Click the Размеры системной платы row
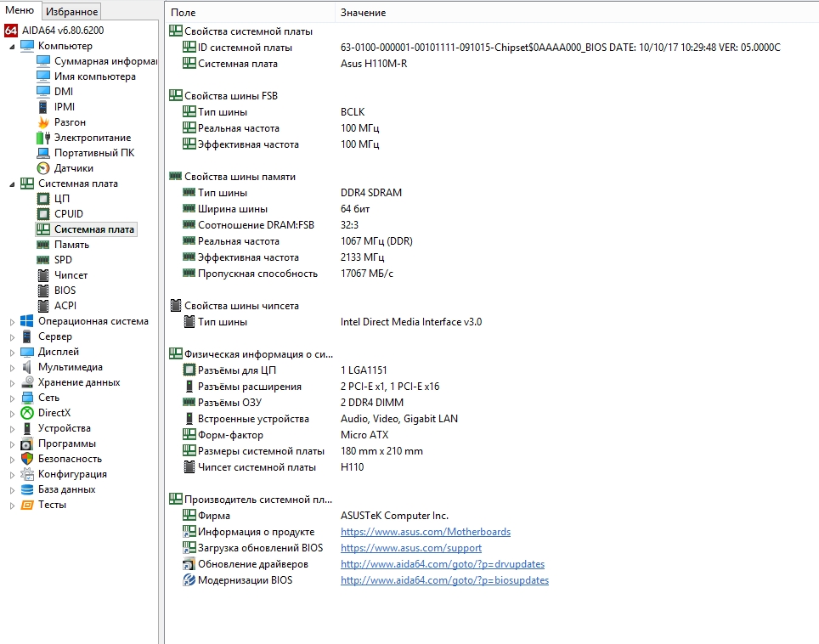The image size is (819, 644). click(302, 451)
